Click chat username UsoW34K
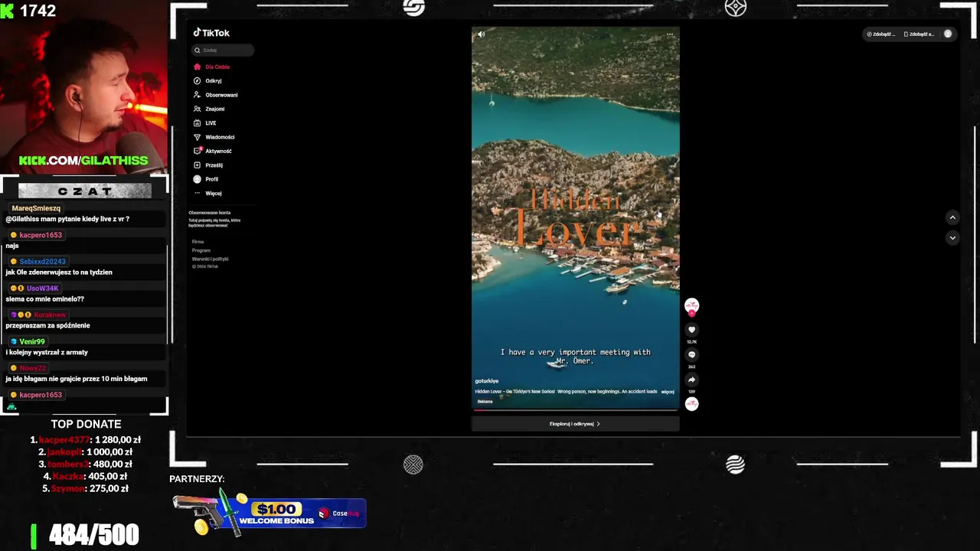This screenshot has width=980, height=551. (42, 289)
